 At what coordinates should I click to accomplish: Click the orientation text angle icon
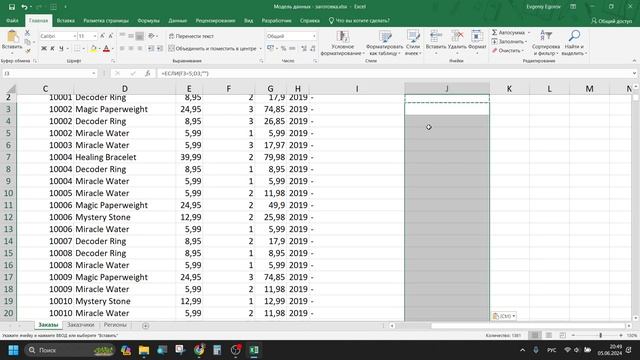point(151,36)
